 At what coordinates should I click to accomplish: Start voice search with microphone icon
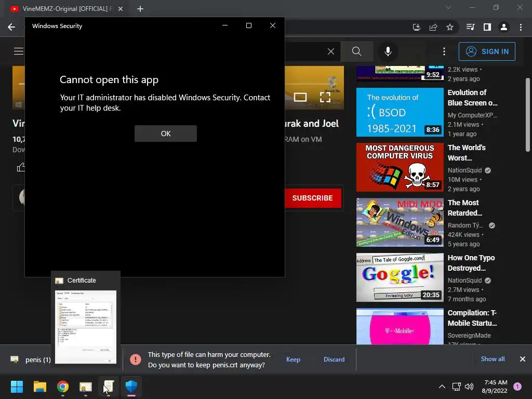pos(388,51)
